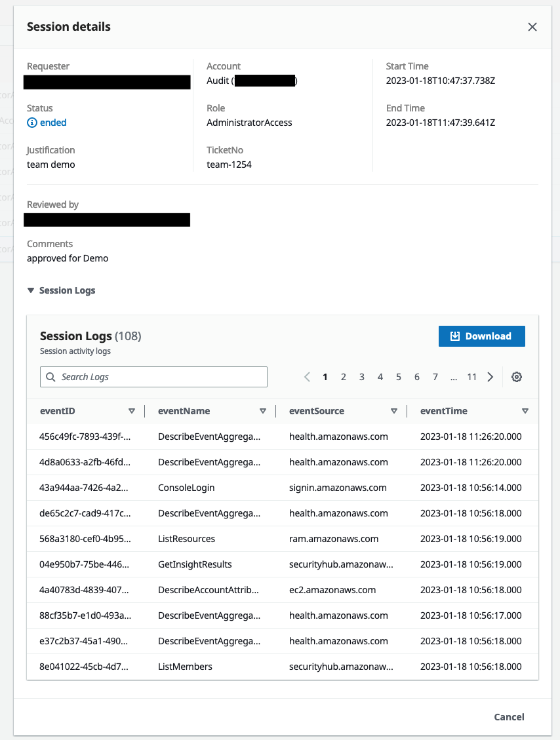Sort by eventName column arrow
This screenshot has width=560, height=740.
tap(263, 411)
